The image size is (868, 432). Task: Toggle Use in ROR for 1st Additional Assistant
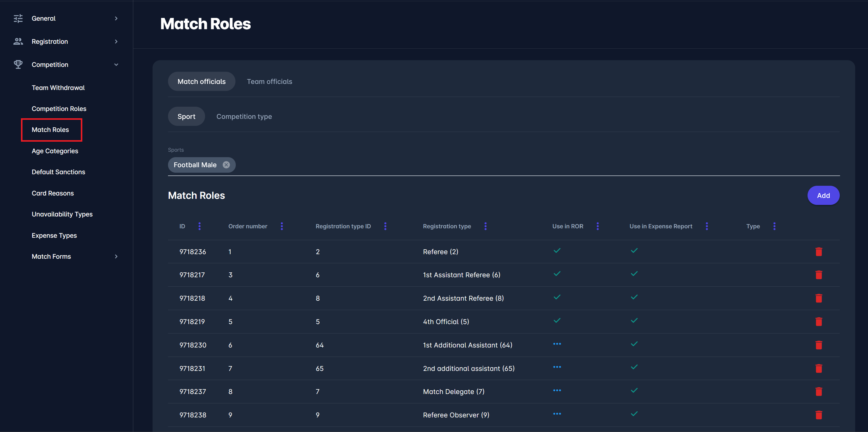click(x=557, y=344)
